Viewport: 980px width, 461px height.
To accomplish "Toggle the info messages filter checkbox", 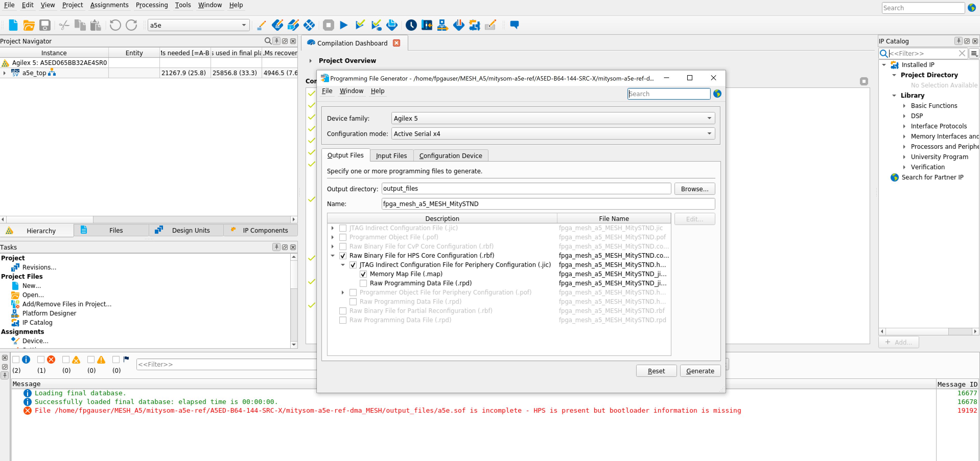I will click(16, 359).
